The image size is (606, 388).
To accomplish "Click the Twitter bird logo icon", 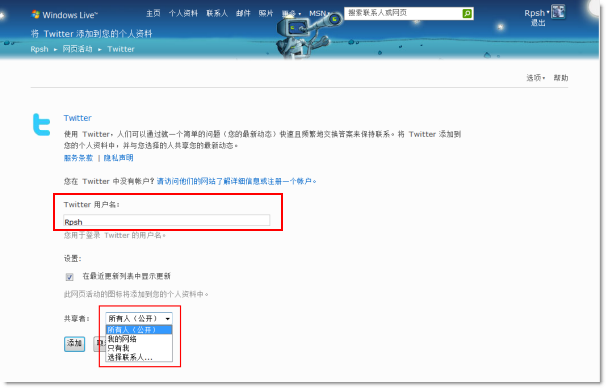I will [42, 124].
